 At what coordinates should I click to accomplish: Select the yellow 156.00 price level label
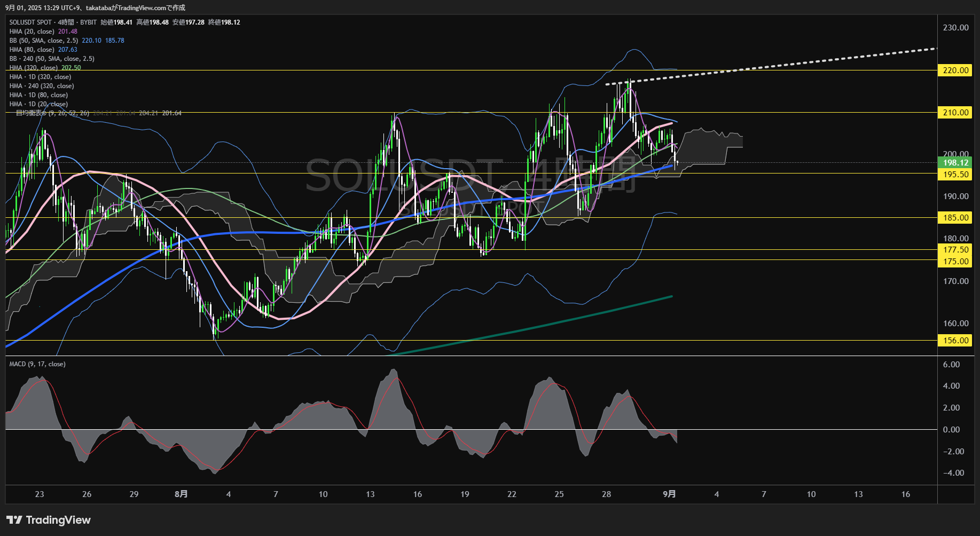tap(955, 340)
